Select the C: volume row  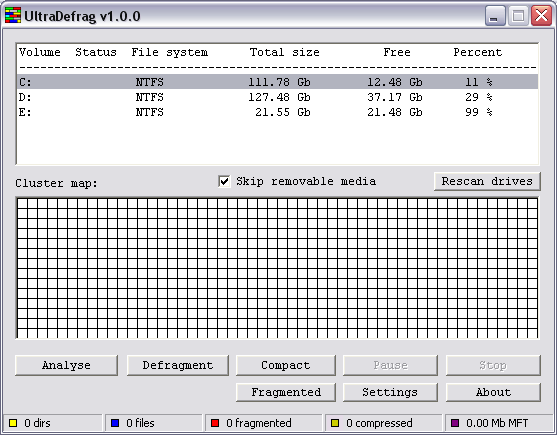point(277,82)
